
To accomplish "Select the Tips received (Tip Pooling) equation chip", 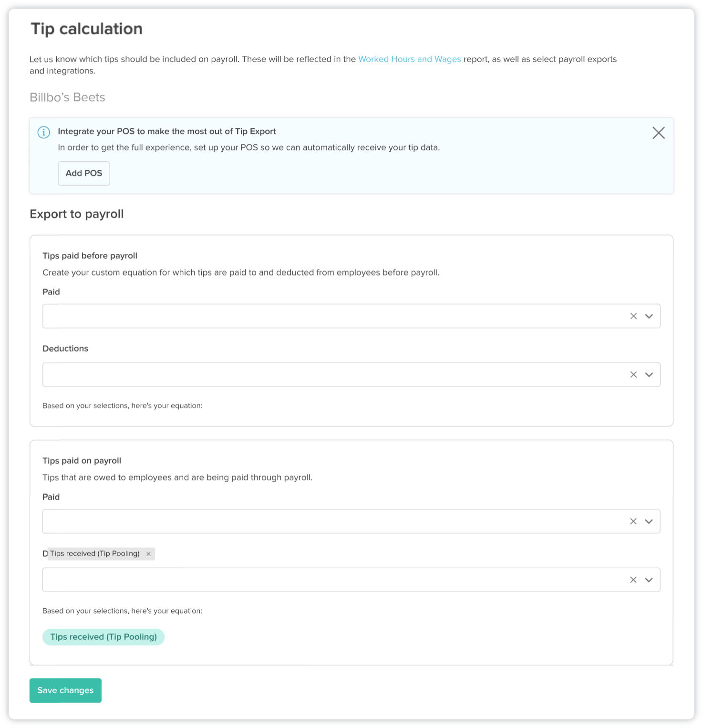I will (103, 637).
